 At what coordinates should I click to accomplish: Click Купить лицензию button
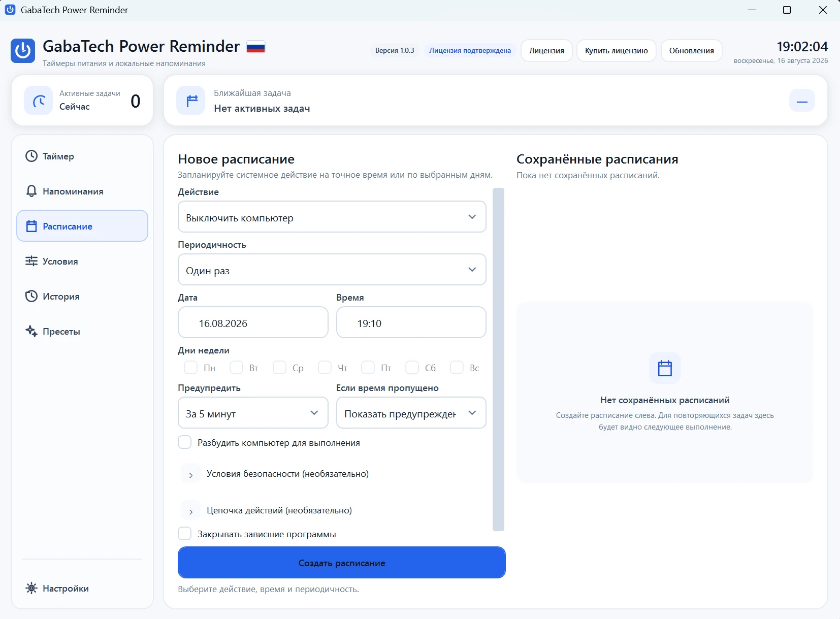pos(616,50)
